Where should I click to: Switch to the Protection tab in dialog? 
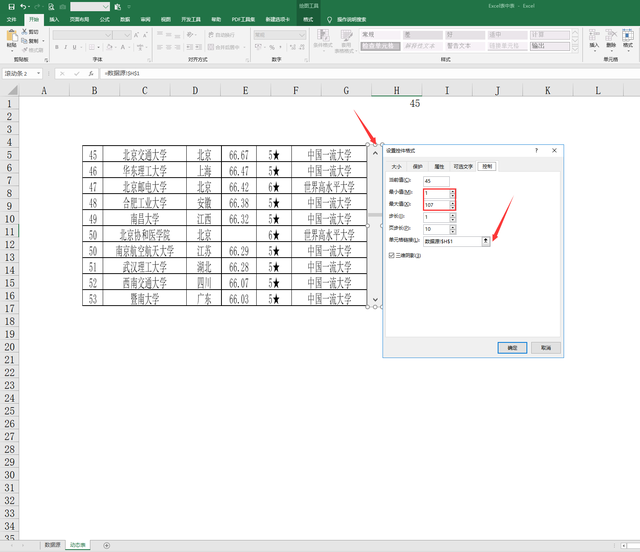click(418, 167)
